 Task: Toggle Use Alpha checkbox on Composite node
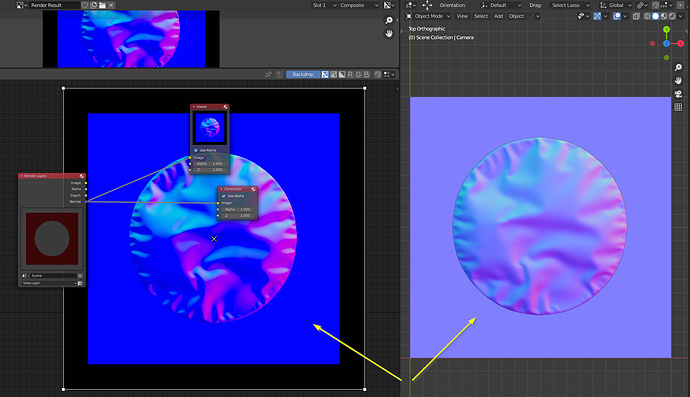(224, 196)
